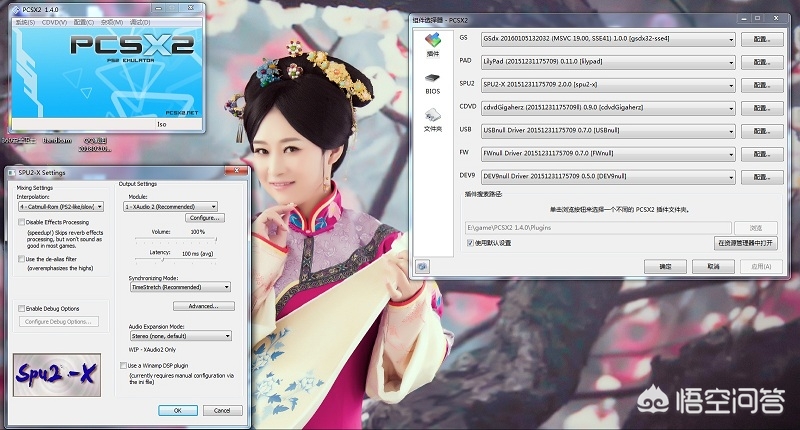Image resolution: width=800 pixels, height=430 pixels.
Task: Select the Bandicam desktop shortcut
Action: coord(57,140)
